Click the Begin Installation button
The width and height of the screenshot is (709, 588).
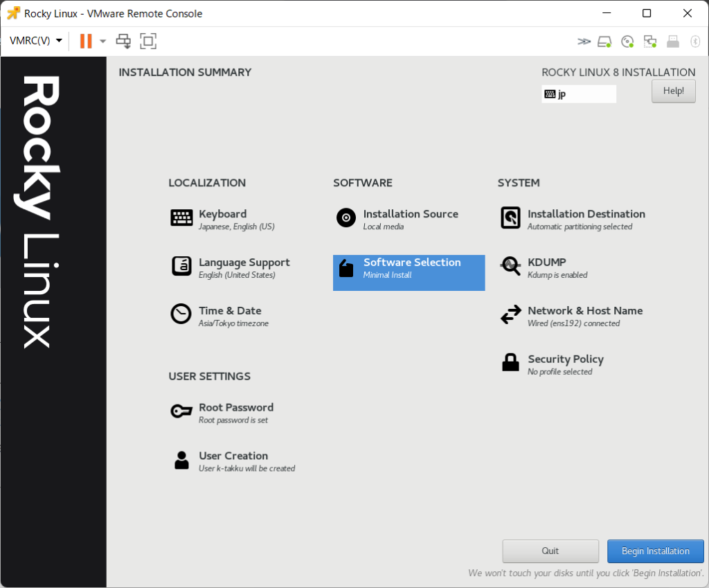655,551
